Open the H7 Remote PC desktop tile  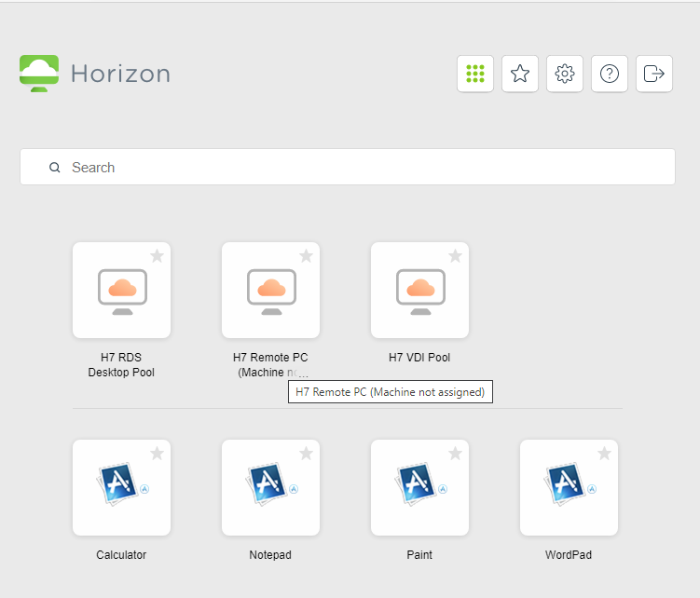click(x=270, y=291)
